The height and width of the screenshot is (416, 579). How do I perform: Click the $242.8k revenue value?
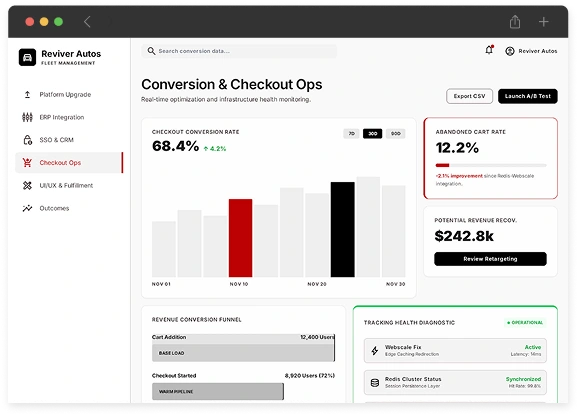(464, 236)
